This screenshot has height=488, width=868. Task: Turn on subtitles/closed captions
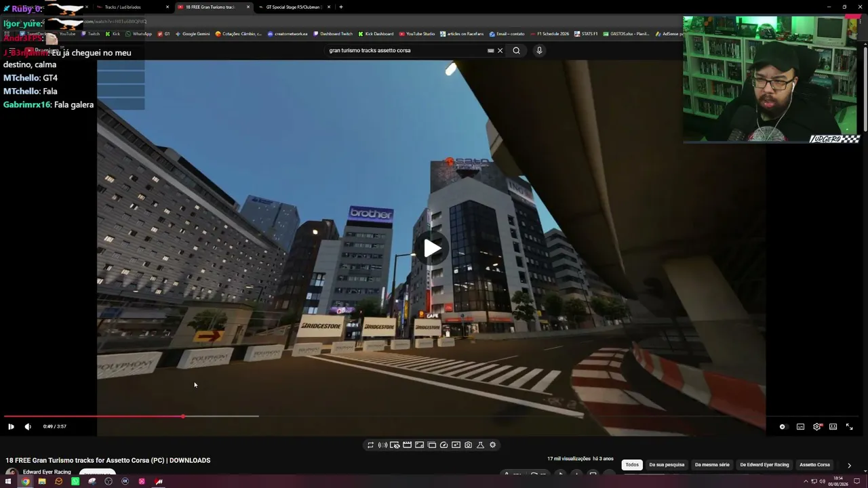coord(800,427)
